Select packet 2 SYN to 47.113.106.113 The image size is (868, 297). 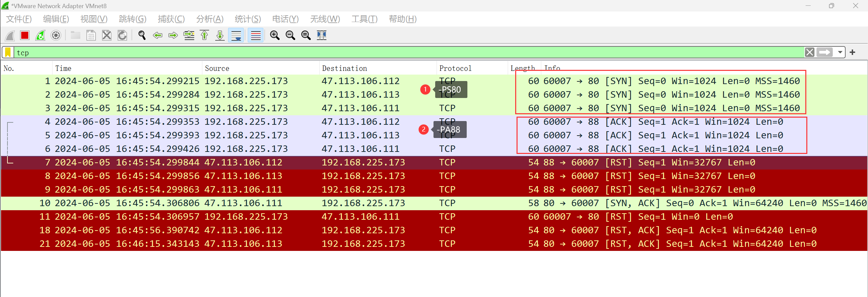pyautogui.click(x=434, y=95)
